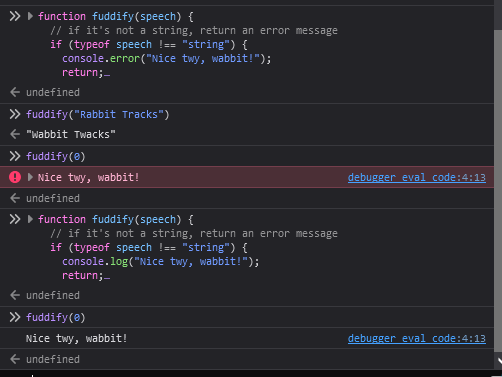Select the "Wabbit Twacks" output string
This screenshot has width=502, height=377.
pos(71,134)
